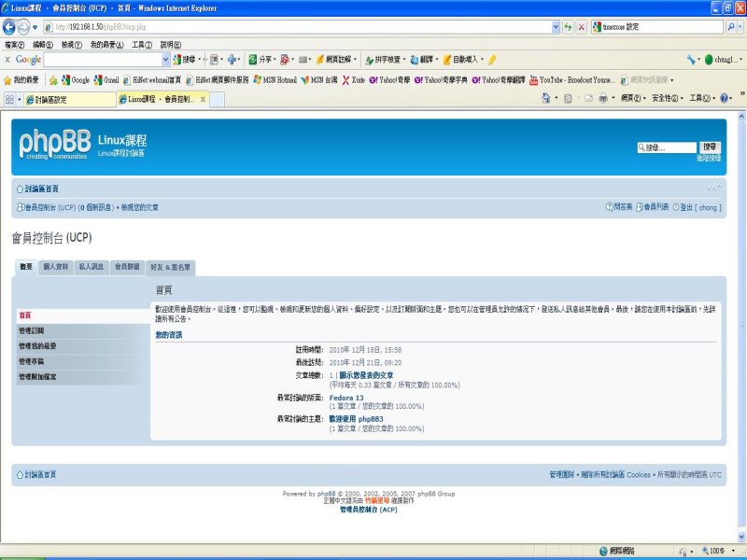The width and height of the screenshot is (747, 560).
Task: Switch to the 討論區設定 browser tab
Action: (70, 100)
